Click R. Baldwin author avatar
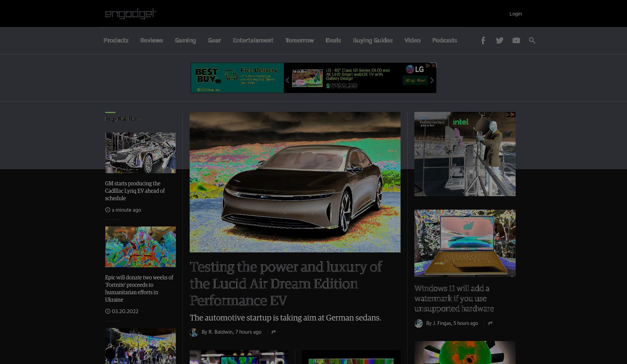The image size is (627, 364). (x=194, y=332)
